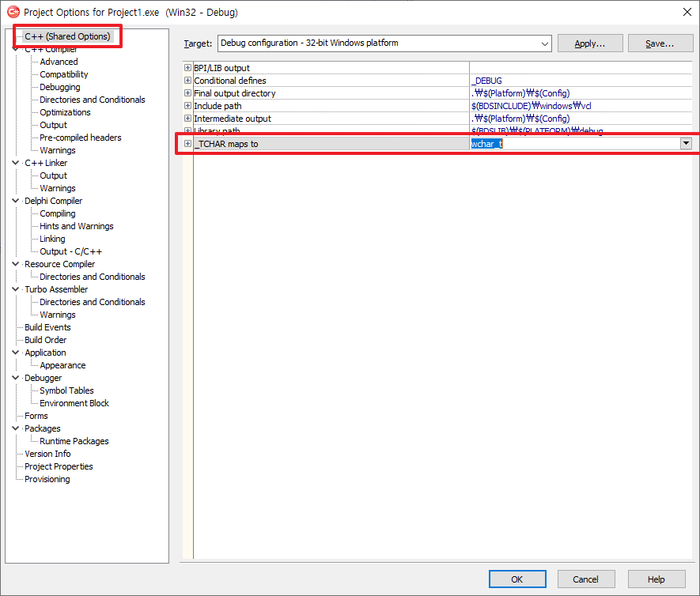Expand the _TCHAR maps to row
This screenshot has height=596, width=700.
[x=188, y=144]
